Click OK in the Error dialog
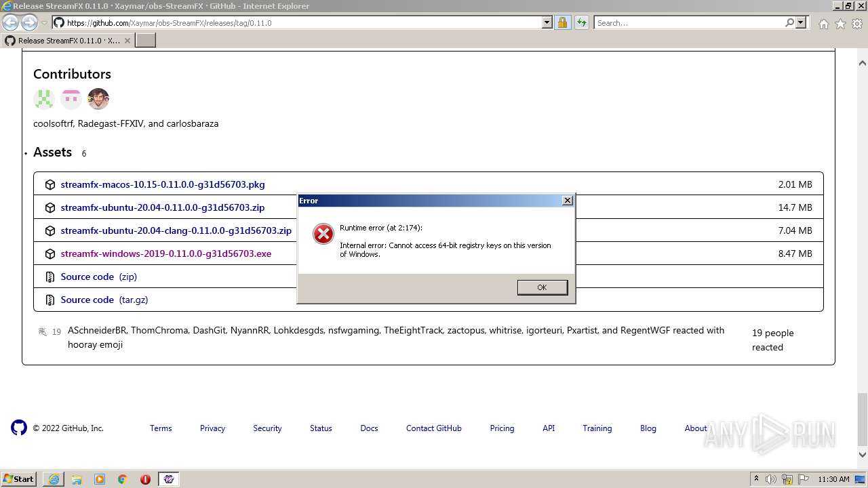Screen dimensions: 868x488 (542, 287)
